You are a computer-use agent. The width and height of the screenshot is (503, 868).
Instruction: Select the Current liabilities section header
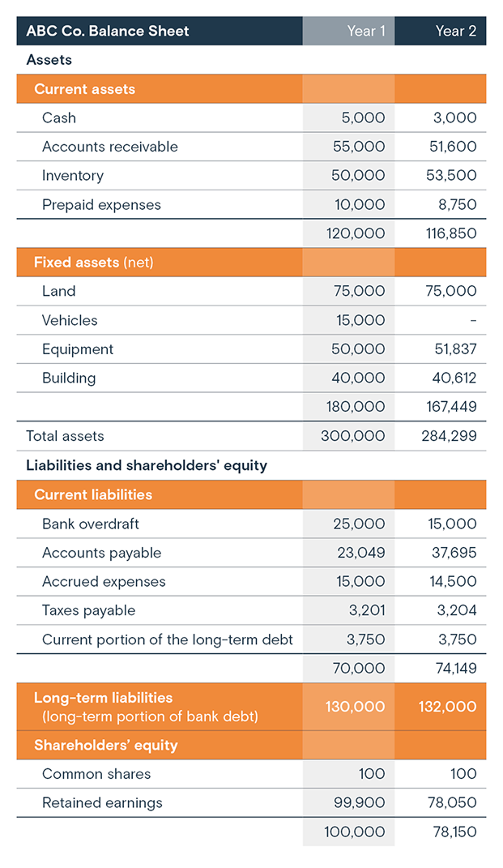(93, 494)
